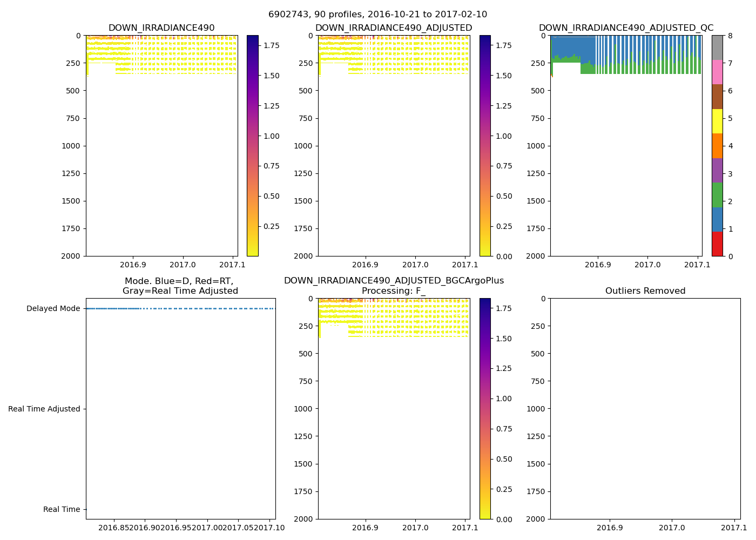
Task: Click the DOWN_IRRADIANCE490_ADJUSTED_BGCArgoPlus title text
Action: click(394, 281)
